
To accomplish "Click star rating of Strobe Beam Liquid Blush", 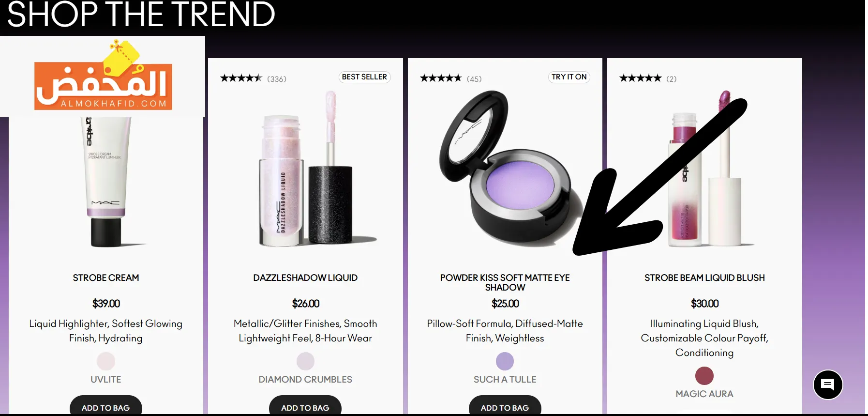I will [640, 78].
